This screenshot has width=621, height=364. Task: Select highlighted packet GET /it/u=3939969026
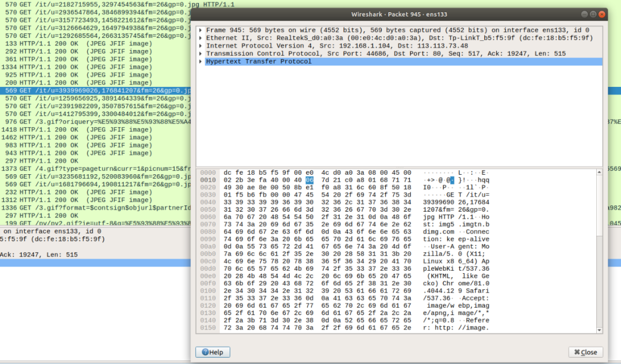(95, 91)
